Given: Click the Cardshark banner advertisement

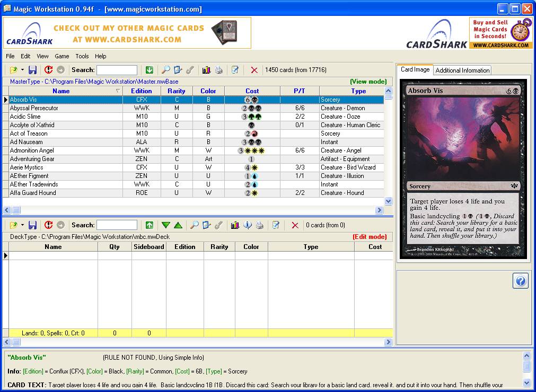Looking at the screenshot, I should click(x=127, y=33).
